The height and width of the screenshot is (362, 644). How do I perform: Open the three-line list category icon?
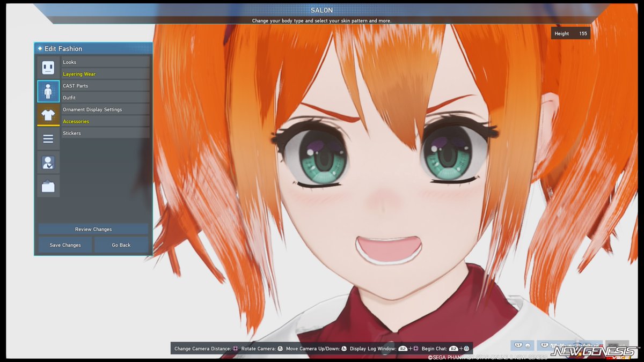tap(48, 139)
